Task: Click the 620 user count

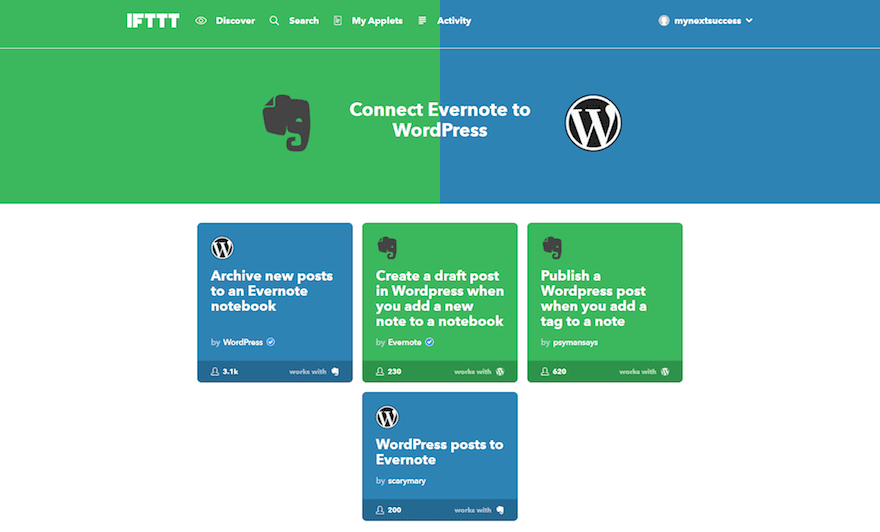Action: point(560,372)
